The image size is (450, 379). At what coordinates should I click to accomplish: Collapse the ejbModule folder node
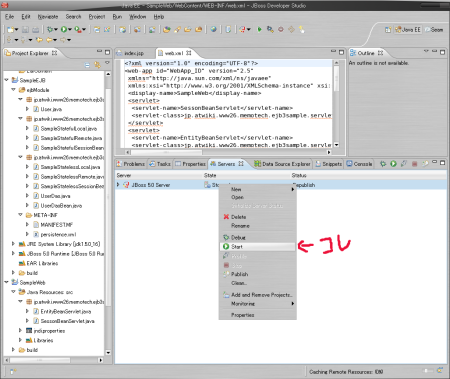pyautogui.click(x=13, y=90)
